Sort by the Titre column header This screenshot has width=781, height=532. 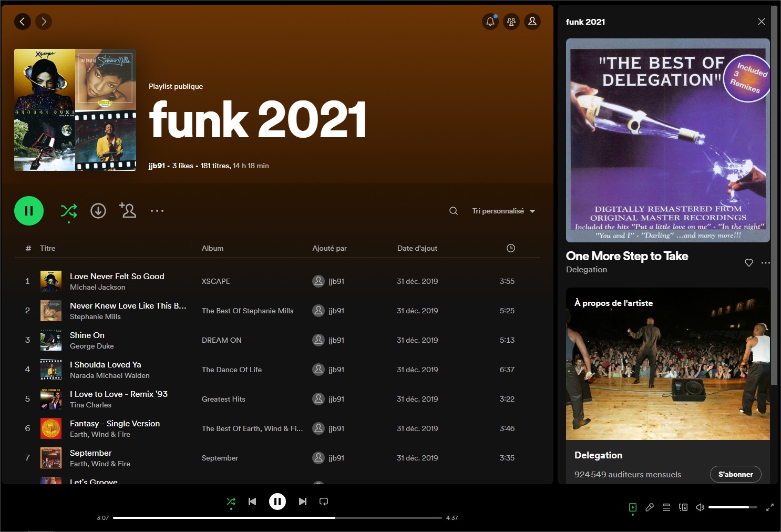pos(48,248)
